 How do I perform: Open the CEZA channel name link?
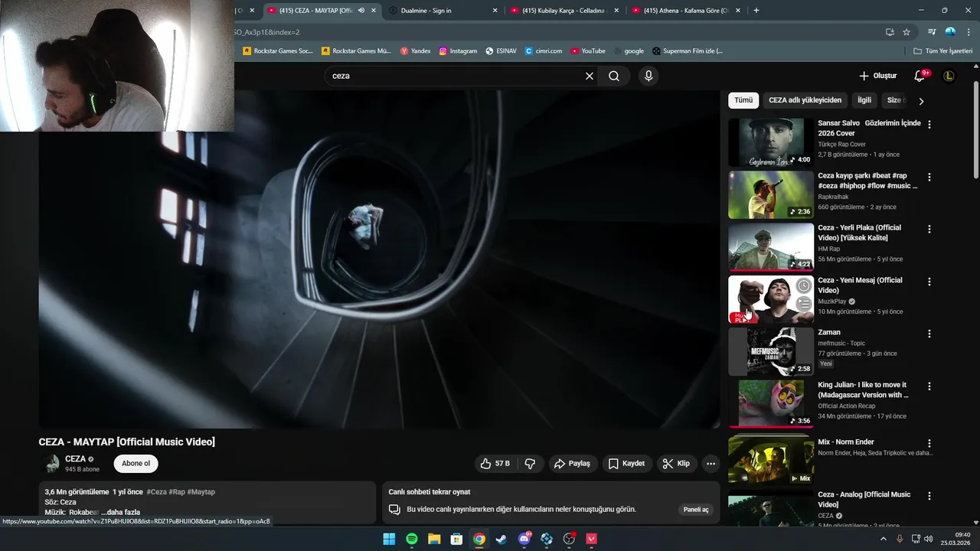click(x=75, y=459)
